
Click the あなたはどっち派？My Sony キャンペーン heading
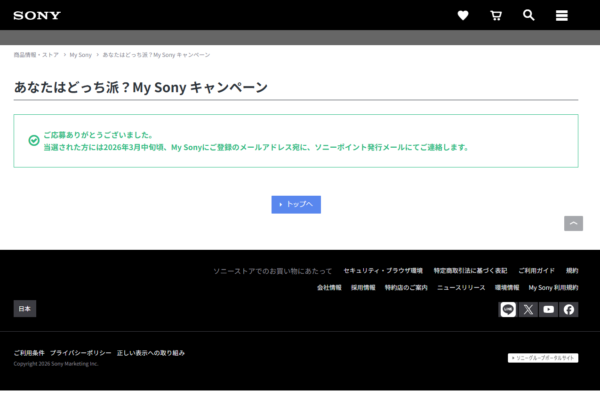click(x=141, y=87)
